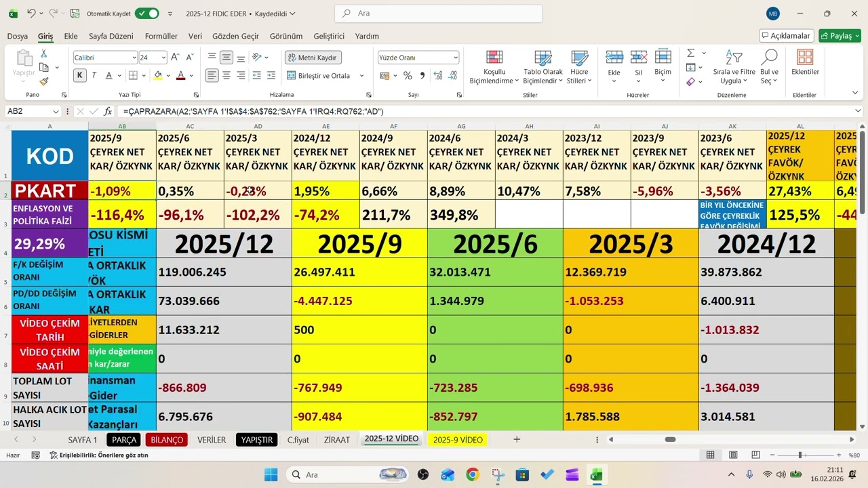868x488 pixels.
Task: Click the Paylaş share button
Action: pos(840,36)
